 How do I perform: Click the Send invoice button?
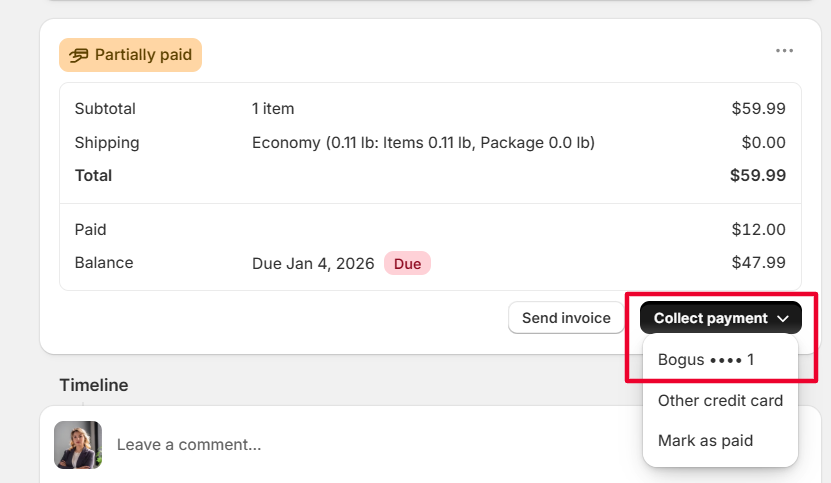(566, 318)
